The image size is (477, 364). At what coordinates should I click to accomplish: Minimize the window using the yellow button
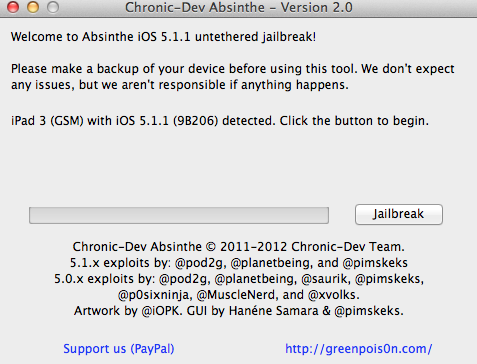(x=33, y=7)
